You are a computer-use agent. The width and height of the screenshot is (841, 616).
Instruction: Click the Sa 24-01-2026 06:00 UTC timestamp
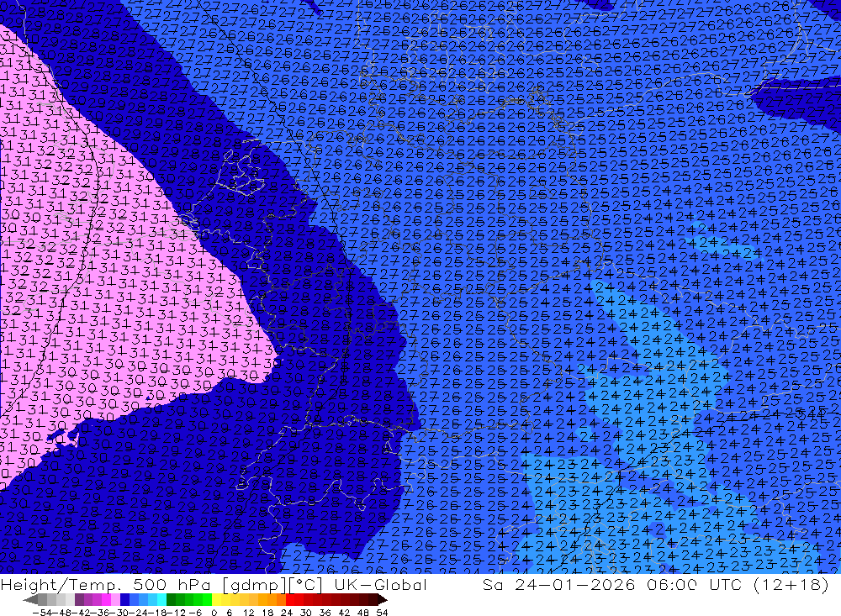tap(611, 584)
